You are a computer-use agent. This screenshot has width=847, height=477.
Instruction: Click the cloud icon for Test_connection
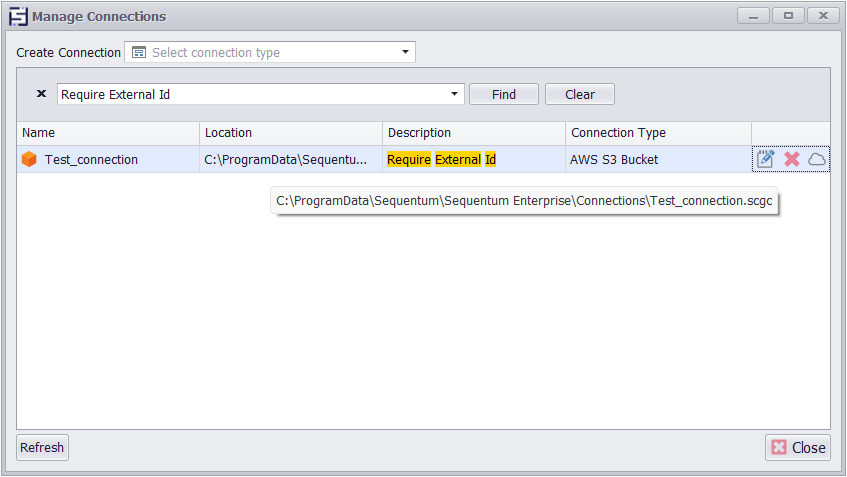(x=817, y=159)
